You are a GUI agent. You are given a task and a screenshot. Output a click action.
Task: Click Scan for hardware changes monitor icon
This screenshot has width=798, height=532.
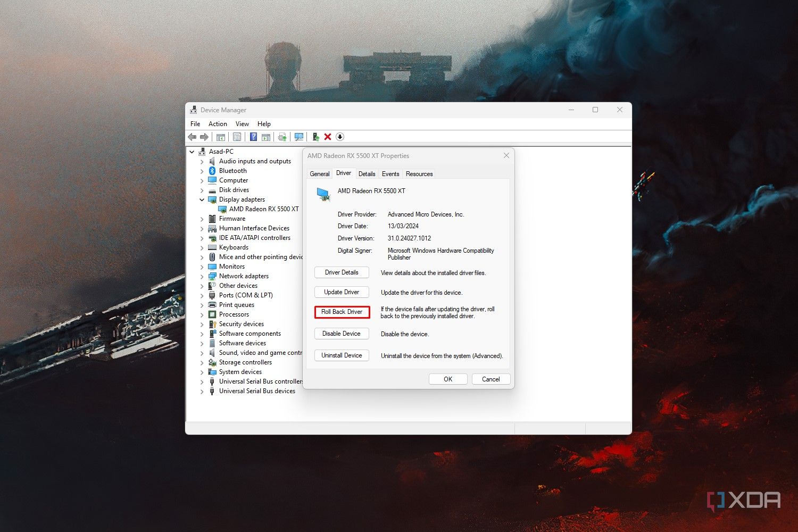point(299,137)
